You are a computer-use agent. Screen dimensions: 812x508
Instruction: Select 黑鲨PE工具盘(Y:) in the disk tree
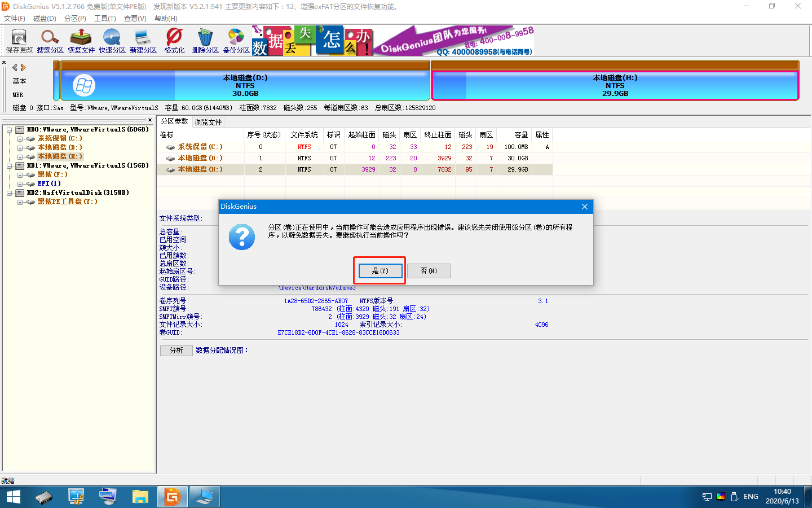(x=67, y=202)
